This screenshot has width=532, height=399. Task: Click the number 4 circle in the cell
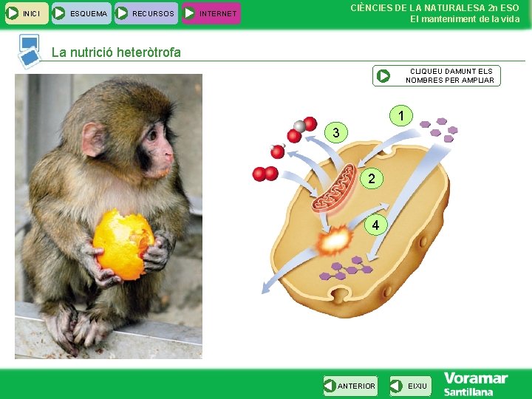click(375, 225)
